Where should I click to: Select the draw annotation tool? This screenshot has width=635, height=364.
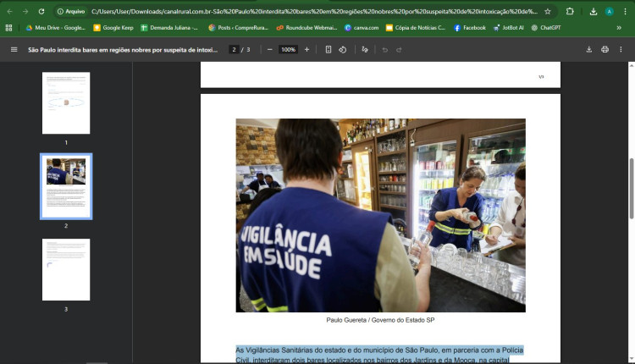[x=365, y=50]
